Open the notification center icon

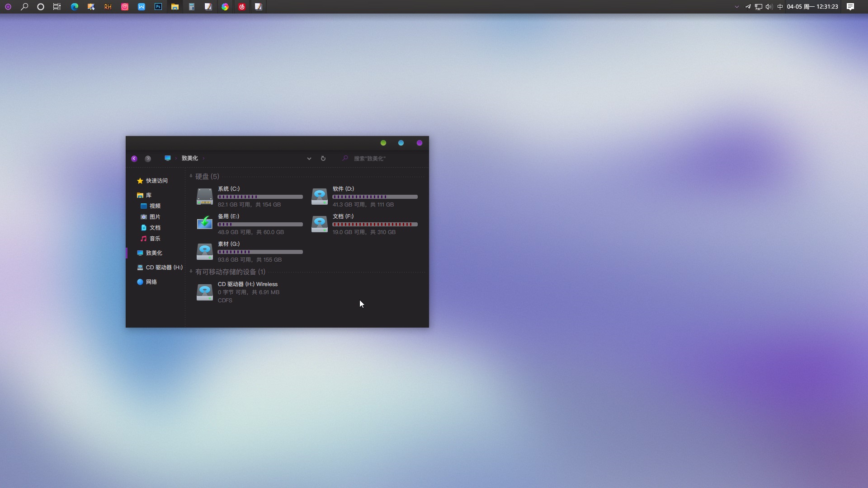pos(850,7)
